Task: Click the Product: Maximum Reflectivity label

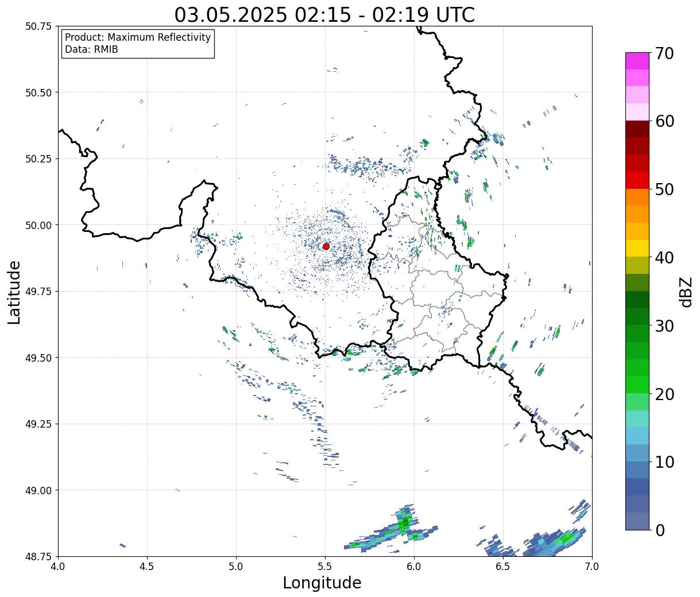Action: (138, 37)
